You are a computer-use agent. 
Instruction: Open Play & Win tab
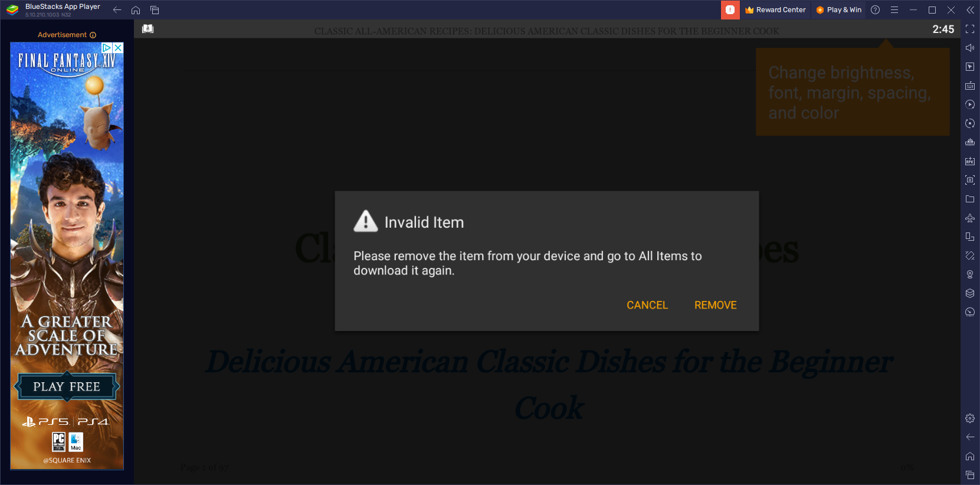tap(839, 10)
